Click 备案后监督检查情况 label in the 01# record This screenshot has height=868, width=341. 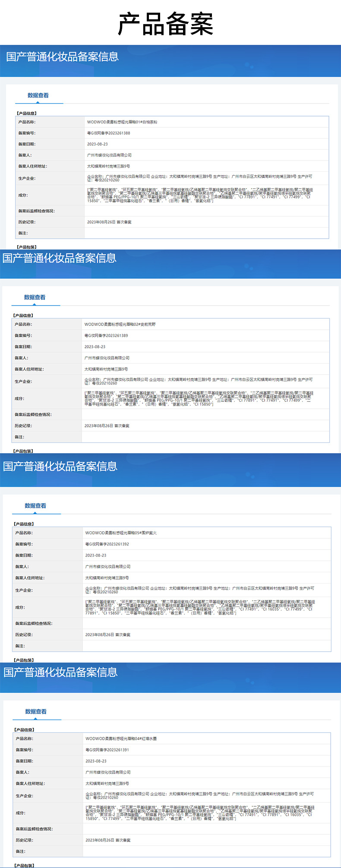pos(37,211)
